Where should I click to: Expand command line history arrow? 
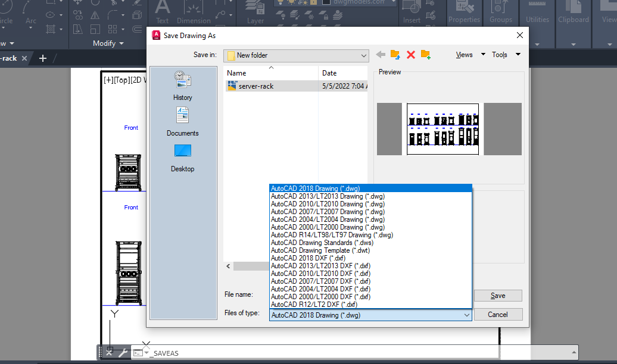pyautogui.click(x=574, y=353)
